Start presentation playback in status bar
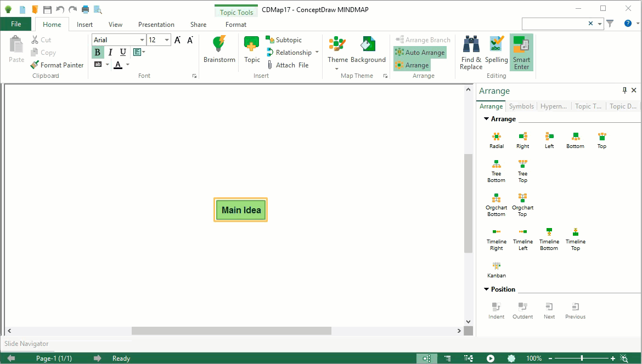 [x=490, y=359]
